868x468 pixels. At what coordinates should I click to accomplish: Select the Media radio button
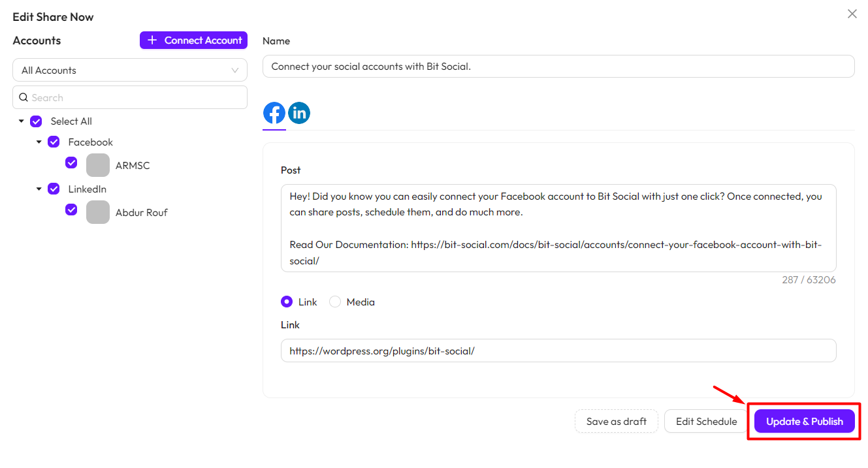[x=335, y=302]
